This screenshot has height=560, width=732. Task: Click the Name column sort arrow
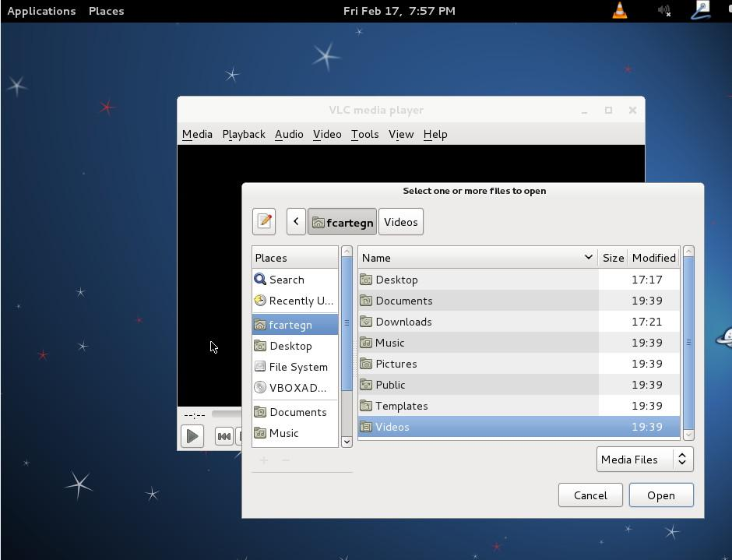coord(588,258)
